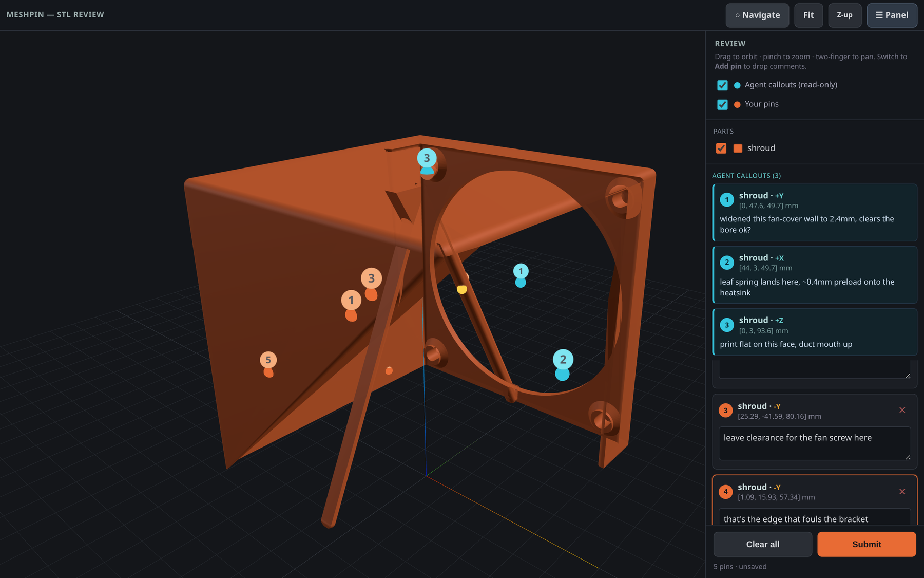Open agent callout 2 about leaf spring
Screen dimensions: 924x578
tap(815, 275)
